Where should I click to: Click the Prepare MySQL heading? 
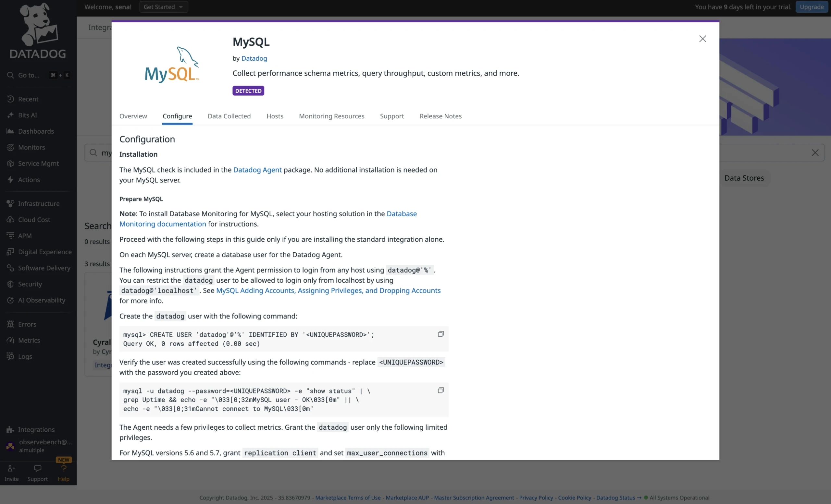[141, 199]
